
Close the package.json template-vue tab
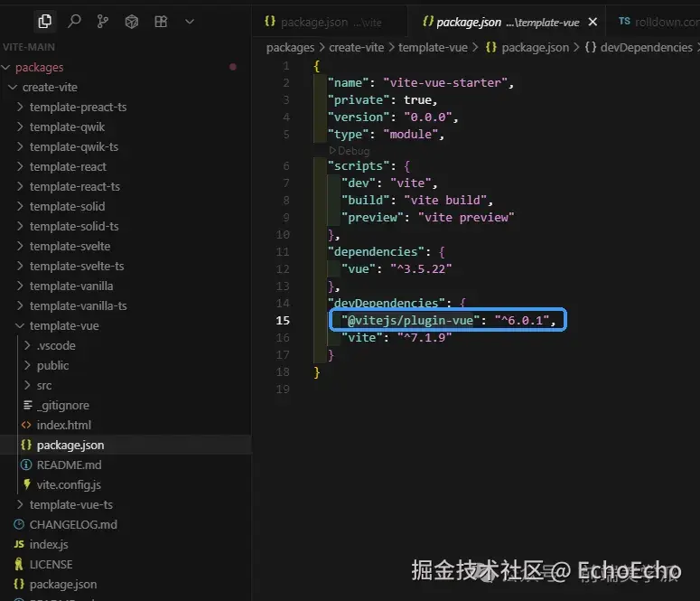point(593,22)
